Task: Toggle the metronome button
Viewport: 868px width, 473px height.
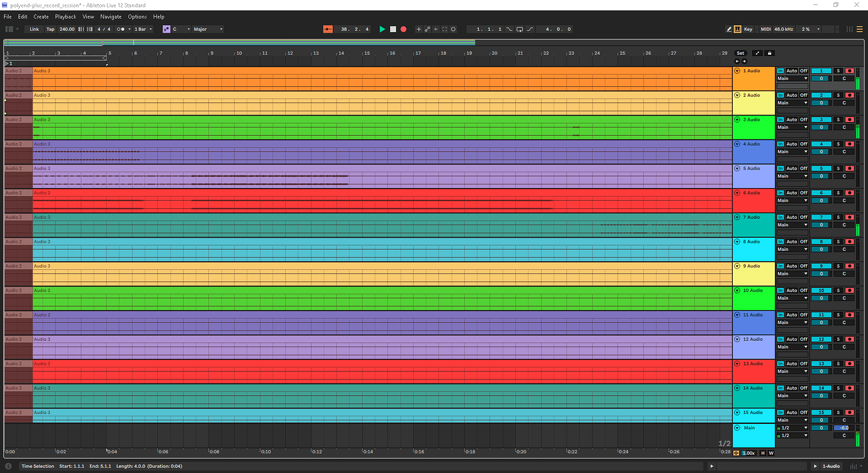Action: (120, 29)
